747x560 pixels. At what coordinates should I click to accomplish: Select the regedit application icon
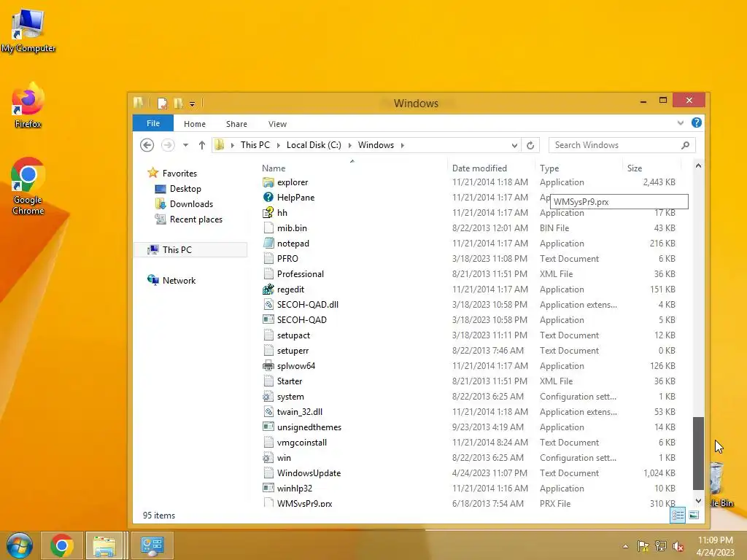[x=268, y=289]
